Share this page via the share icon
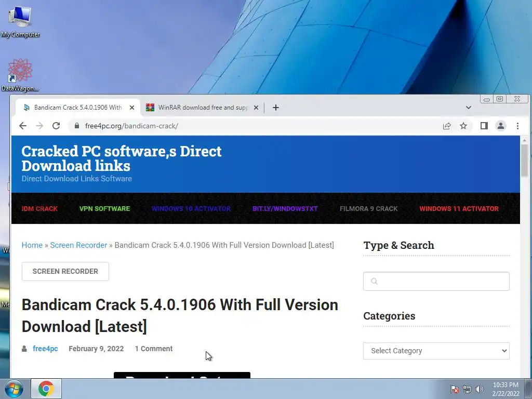 tap(447, 126)
